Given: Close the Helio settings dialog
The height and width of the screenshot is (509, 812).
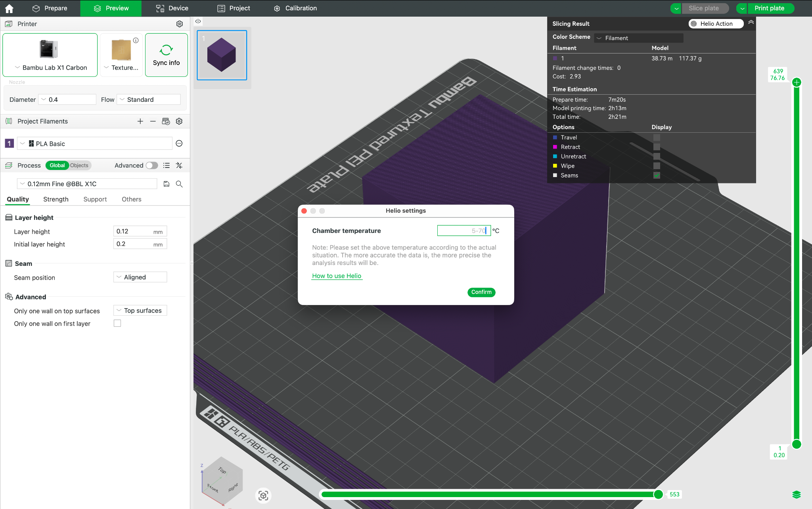Looking at the screenshot, I should (x=304, y=211).
